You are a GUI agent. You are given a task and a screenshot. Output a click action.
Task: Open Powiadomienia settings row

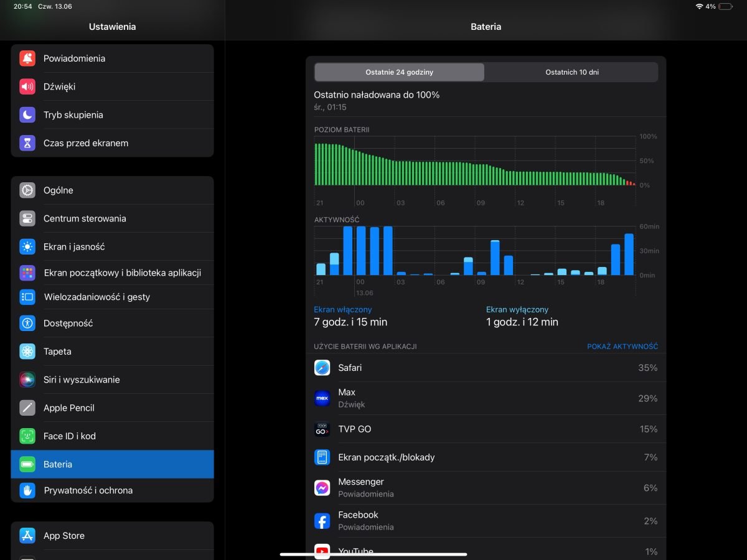coord(112,58)
